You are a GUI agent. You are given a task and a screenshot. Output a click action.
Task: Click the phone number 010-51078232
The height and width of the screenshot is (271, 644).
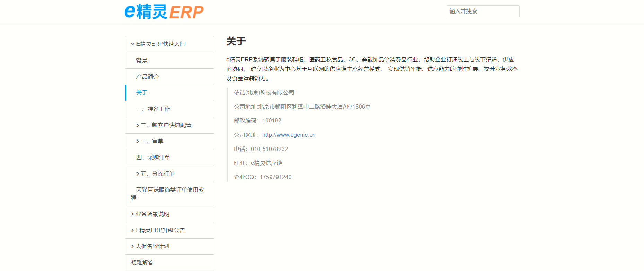269,149
